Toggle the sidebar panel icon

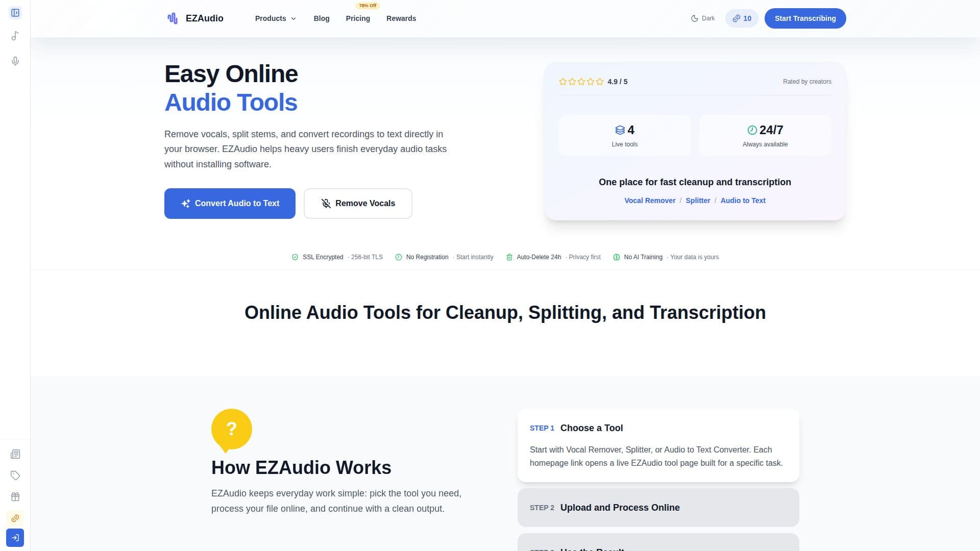click(x=15, y=13)
